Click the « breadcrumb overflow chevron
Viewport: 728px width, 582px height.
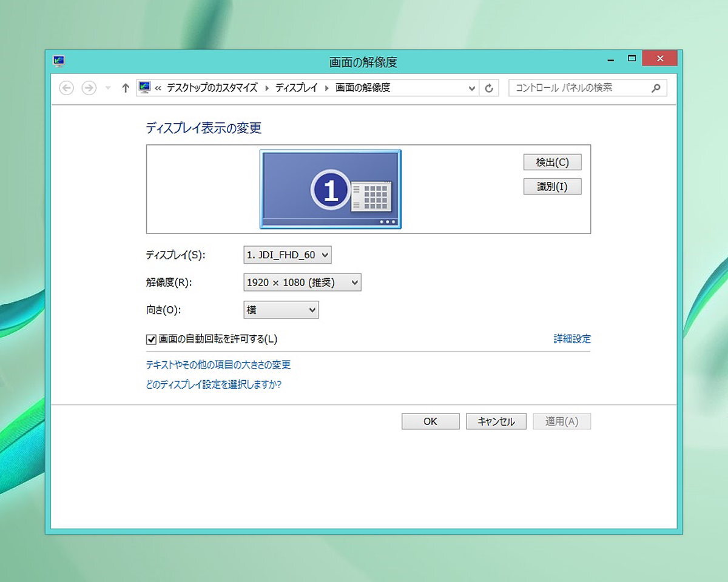coord(158,88)
